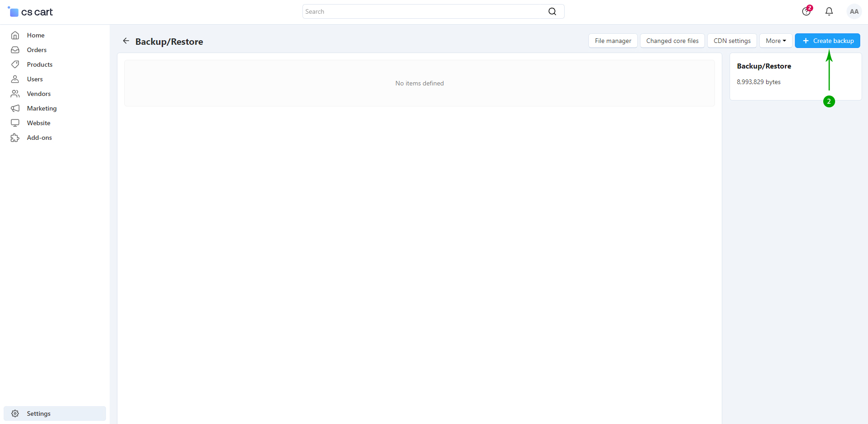This screenshot has height=424, width=868.
Task: Click the Orders inbox icon
Action: pyautogui.click(x=15, y=50)
